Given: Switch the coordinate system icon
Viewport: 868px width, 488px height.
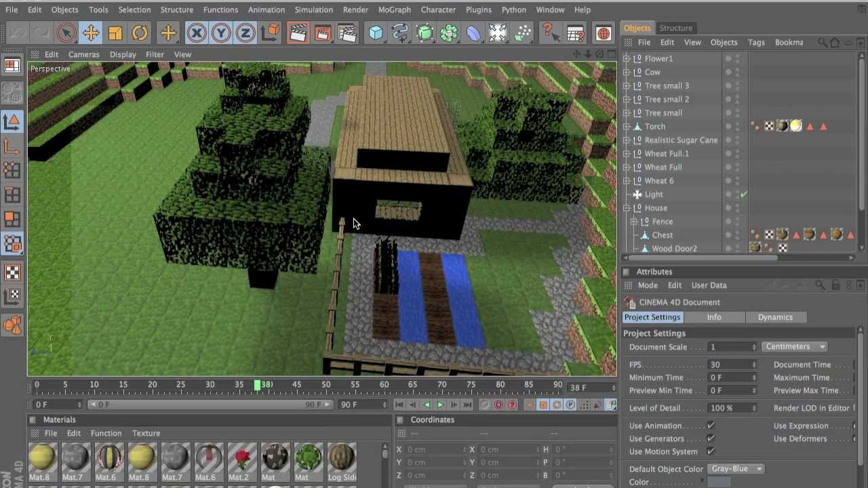Looking at the screenshot, I should tap(270, 33).
